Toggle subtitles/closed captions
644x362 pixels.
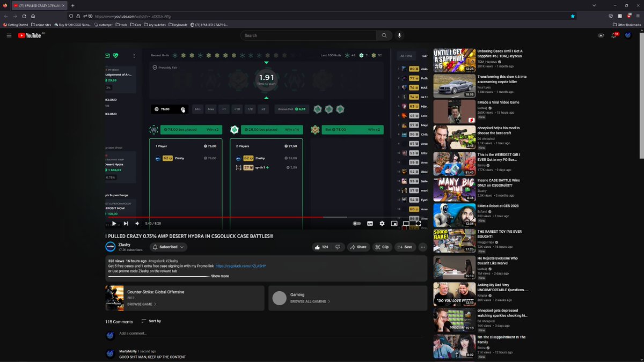(x=370, y=224)
